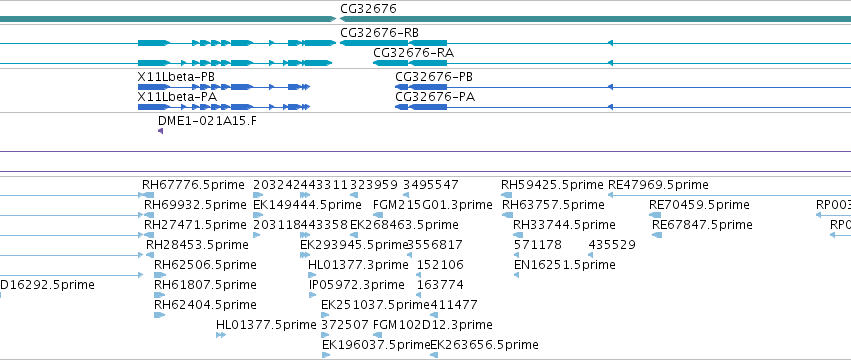This screenshot has width=851, height=360.
Task: Select the RH33744.5prime EST label
Action: [x=564, y=225]
